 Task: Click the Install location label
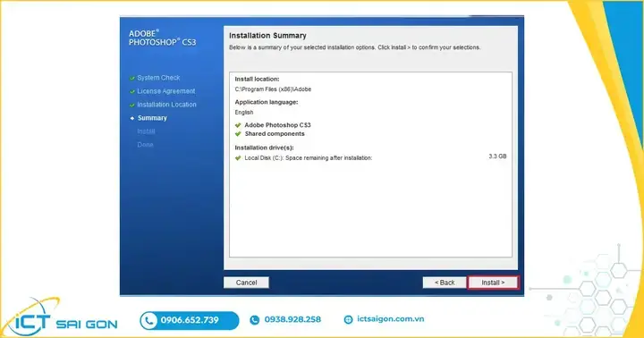point(257,79)
